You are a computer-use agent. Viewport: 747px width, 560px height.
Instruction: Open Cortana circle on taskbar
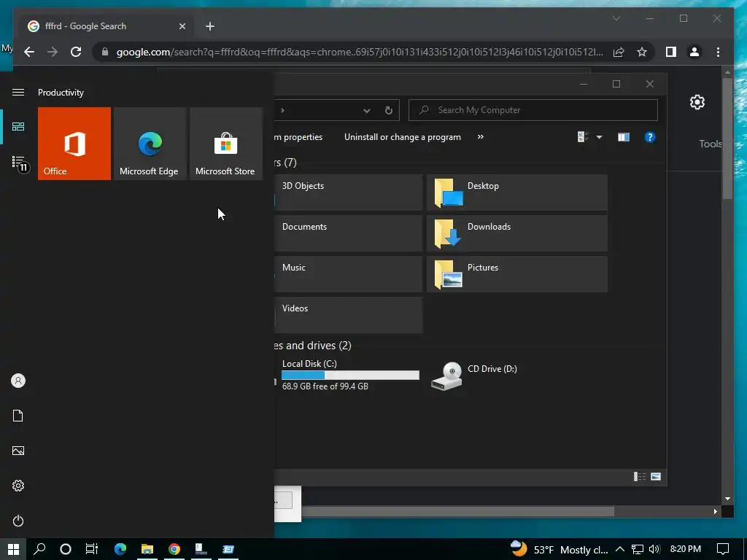66,549
